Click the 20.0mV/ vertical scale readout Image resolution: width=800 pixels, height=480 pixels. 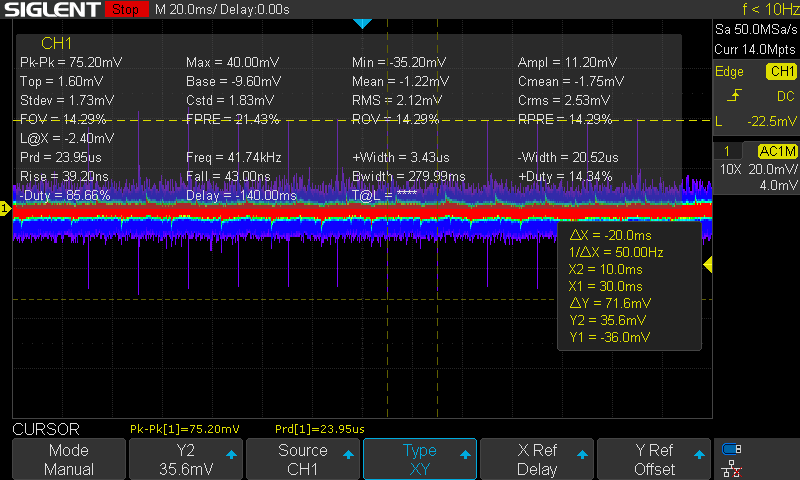(x=772, y=169)
